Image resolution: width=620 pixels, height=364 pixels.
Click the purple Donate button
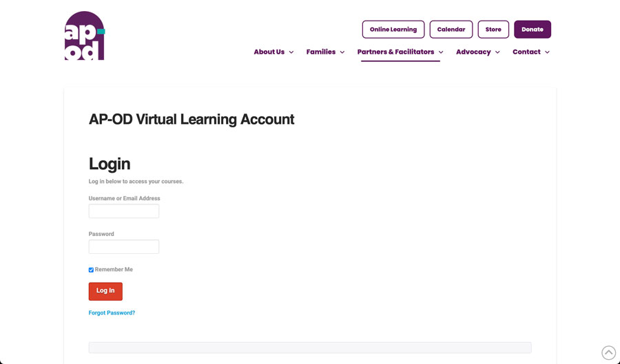533,29
